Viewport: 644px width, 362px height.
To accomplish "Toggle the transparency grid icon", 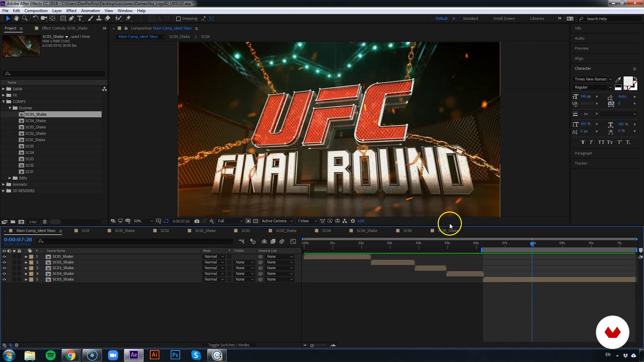I will pos(256,221).
